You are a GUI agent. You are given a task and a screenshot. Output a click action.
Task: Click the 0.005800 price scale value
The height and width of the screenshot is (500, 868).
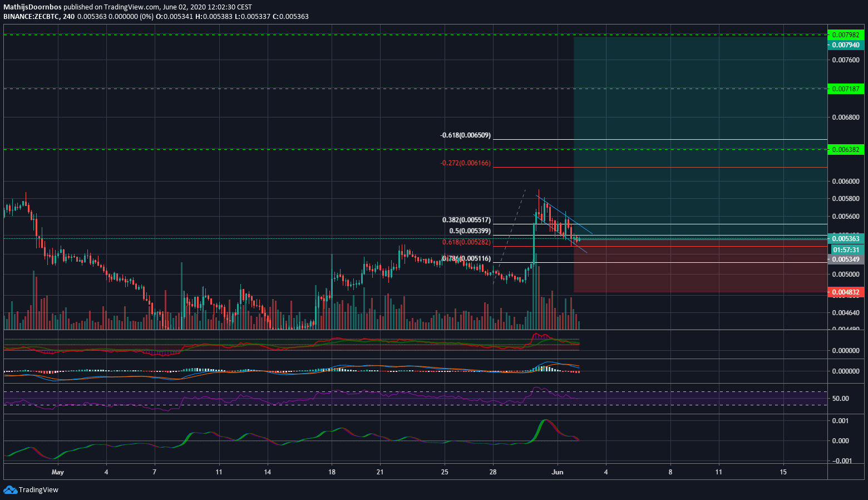pos(846,199)
